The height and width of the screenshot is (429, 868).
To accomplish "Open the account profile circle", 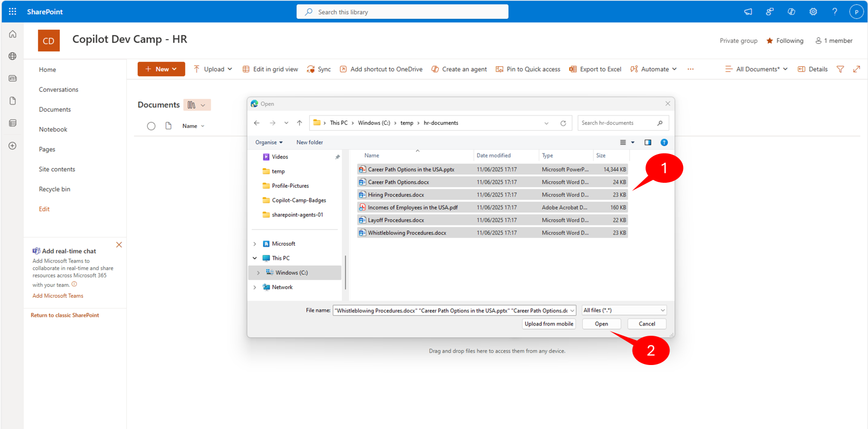I will [857, 11].
